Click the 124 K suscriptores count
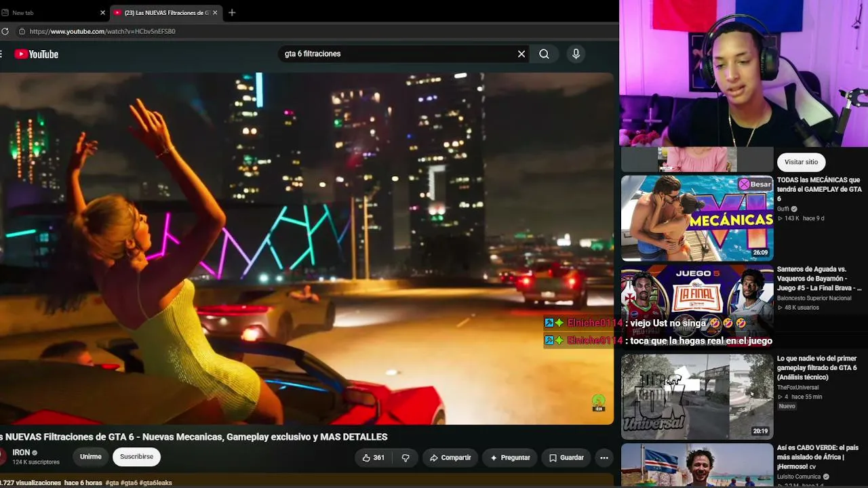The height and width of the screenshot is (488, 868). [x=36, y=462]
